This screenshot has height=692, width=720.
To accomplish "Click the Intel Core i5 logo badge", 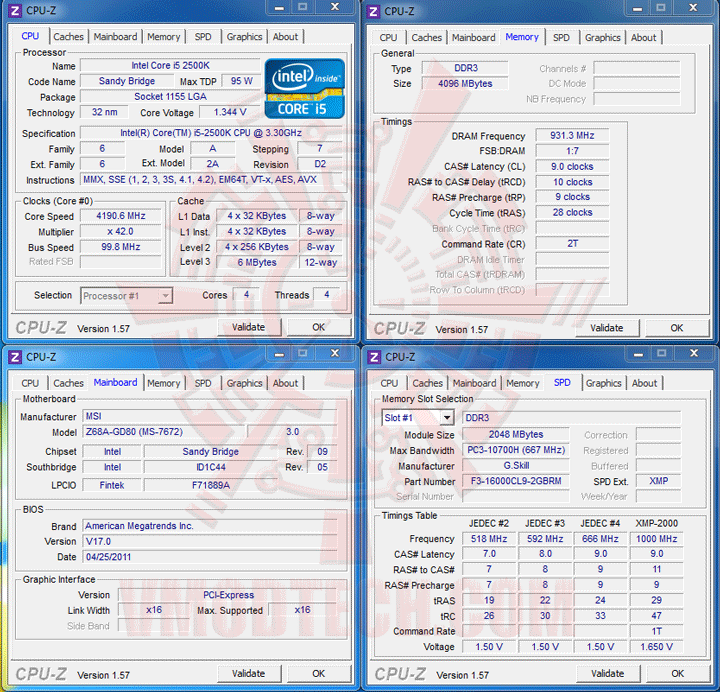I will click(x=304, y=88).
